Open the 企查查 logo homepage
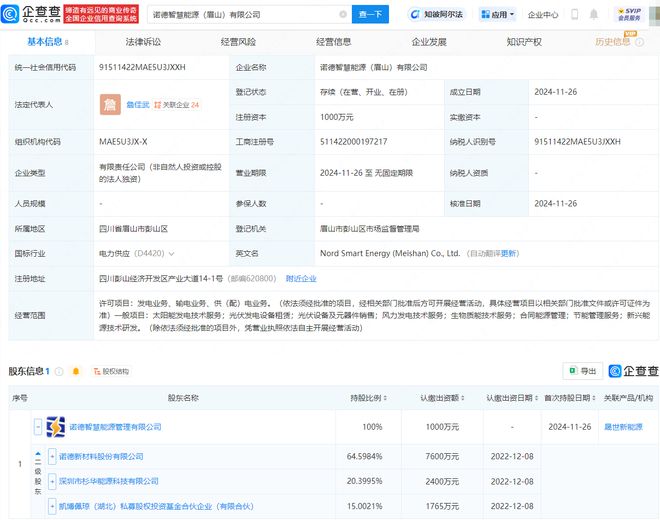This screenshot has width=660, height=520. tap(31, 14)
